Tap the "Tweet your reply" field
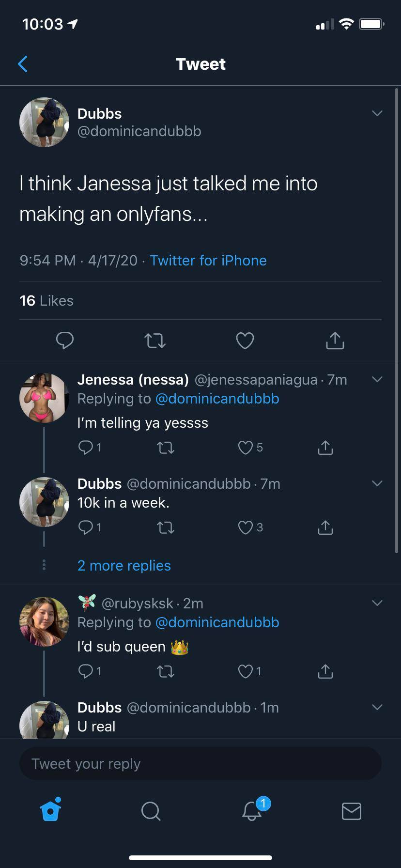The image size is (401, 868). (200, 763)
